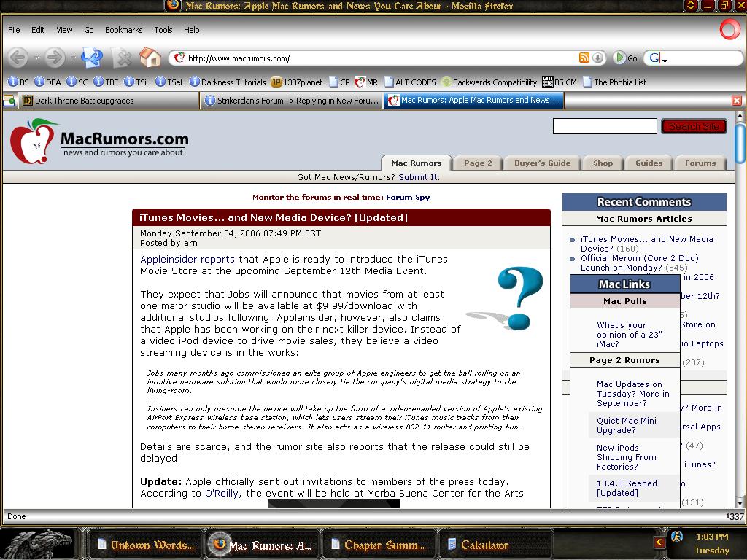The image size is (747, 560).
Task: Close the current tab with red X
Action: click(737, 101)
